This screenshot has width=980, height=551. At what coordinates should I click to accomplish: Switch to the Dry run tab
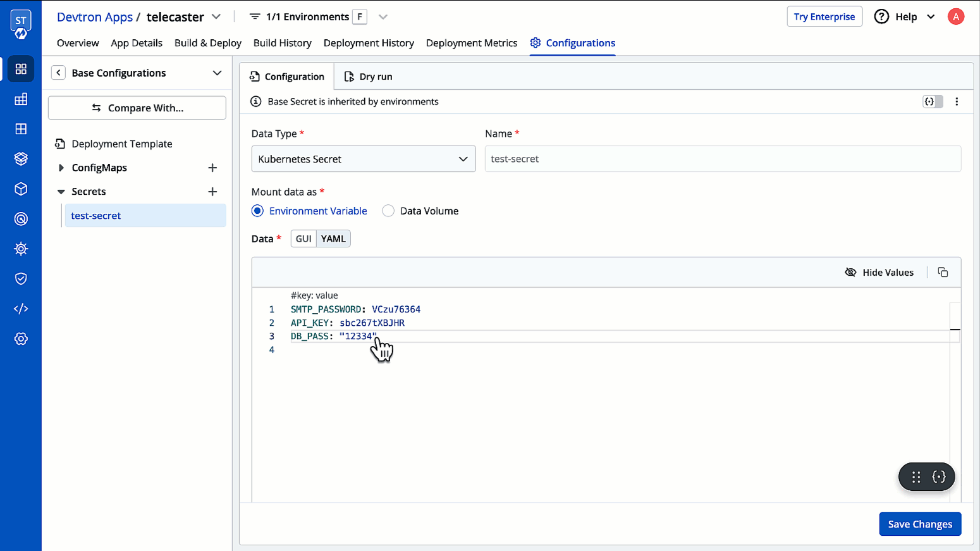tap(369, 77)
